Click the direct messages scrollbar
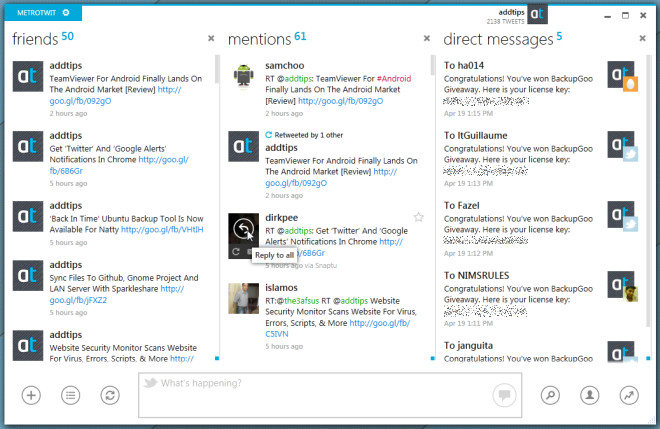Viewport: 660px width, 429px height. [648, 191]
